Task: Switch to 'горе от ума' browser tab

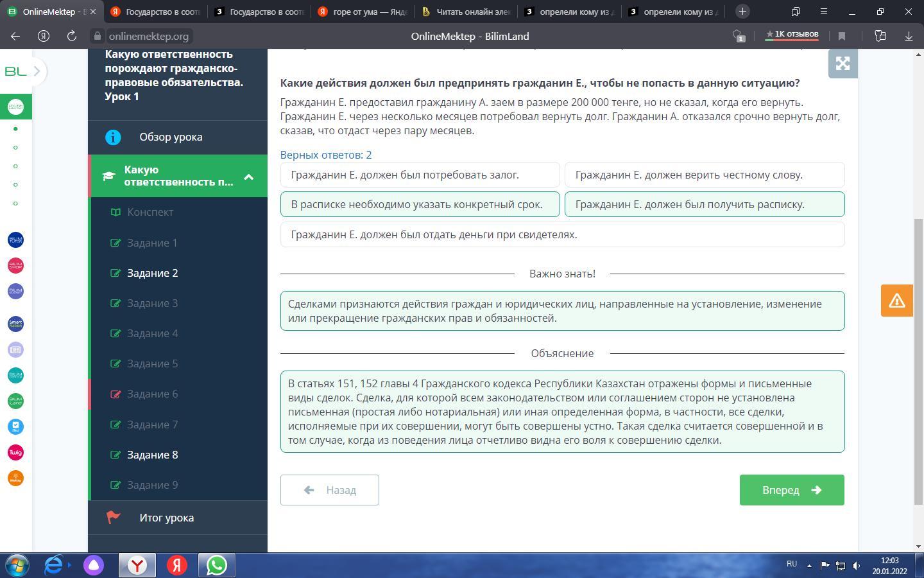Action: point(363,12)
